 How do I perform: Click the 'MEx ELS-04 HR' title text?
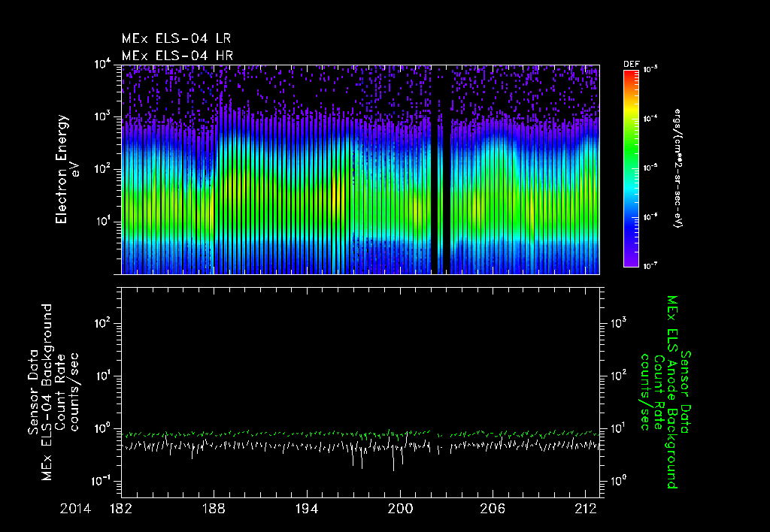177,56
